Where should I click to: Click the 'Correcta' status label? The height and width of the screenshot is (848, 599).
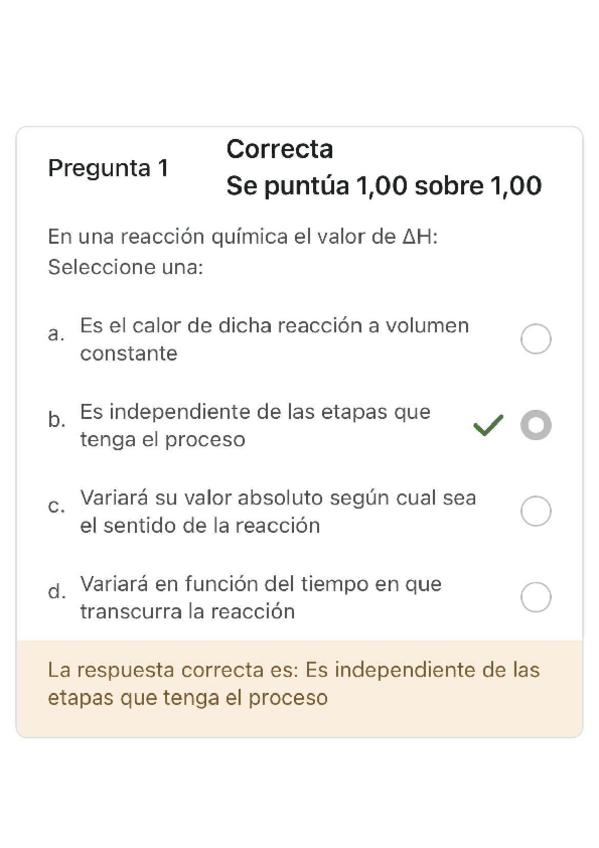(x=281, y=148)
